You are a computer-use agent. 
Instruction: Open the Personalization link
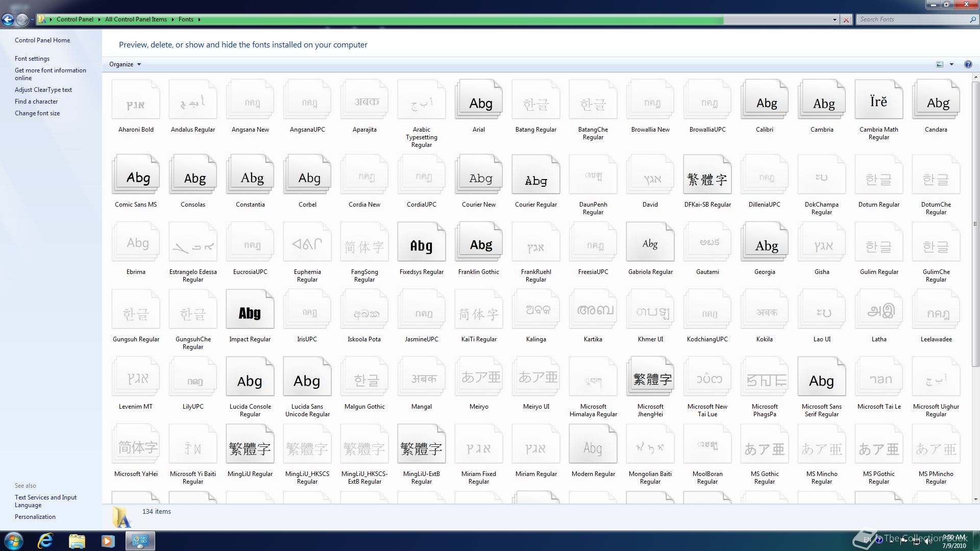click(35, 517)
